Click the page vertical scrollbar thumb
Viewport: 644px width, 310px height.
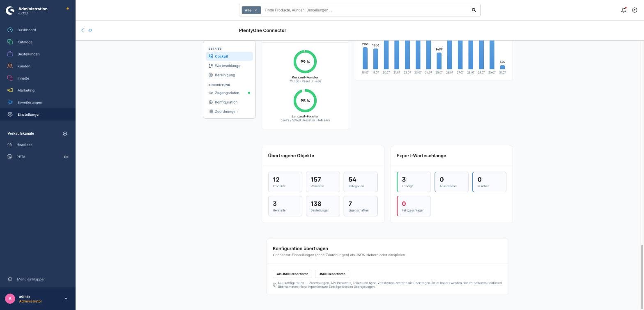[642, 277]
